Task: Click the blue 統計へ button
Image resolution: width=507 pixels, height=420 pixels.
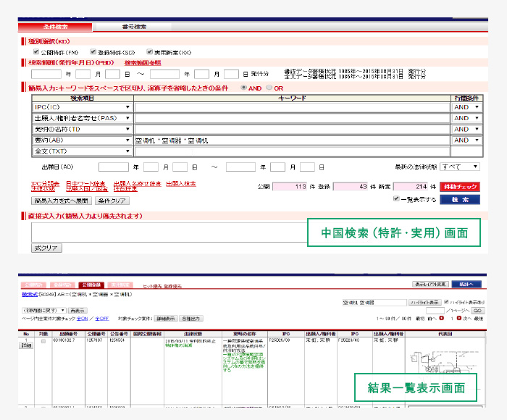Action: click(466, 284)
